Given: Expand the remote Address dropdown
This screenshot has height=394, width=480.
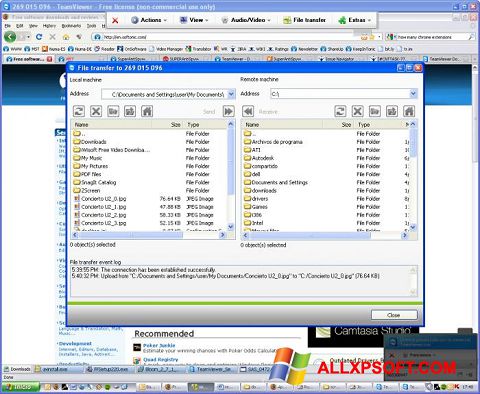Looking at the screenshot, I should (413, 94).
